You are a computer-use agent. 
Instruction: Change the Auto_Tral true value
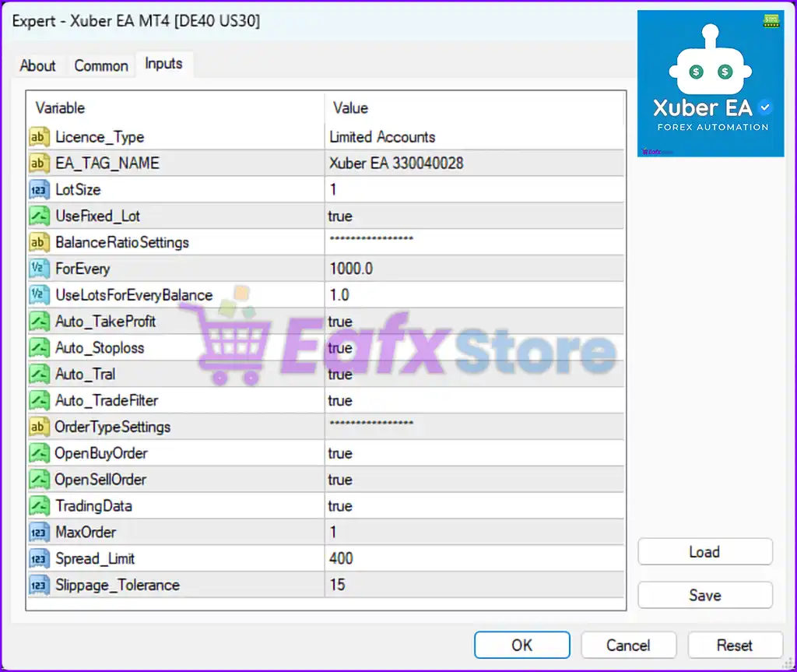(x=474, y=374)
